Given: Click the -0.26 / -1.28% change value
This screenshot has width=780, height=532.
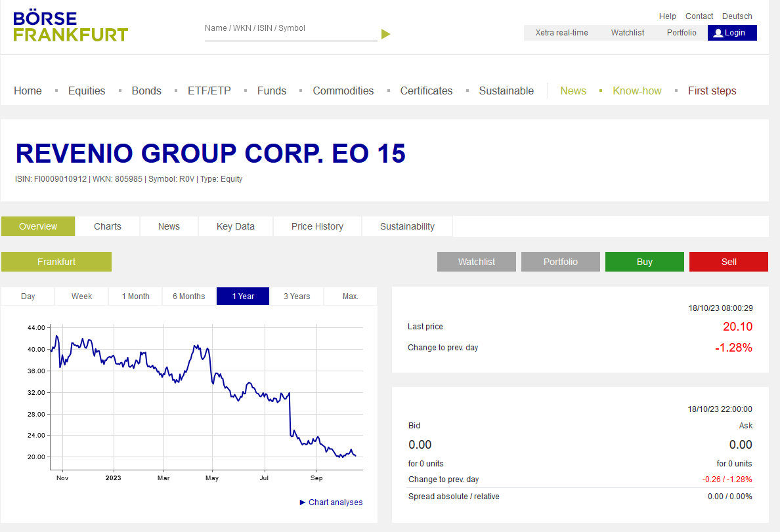Looking at the screenshot, I should [x=727, y=480].
